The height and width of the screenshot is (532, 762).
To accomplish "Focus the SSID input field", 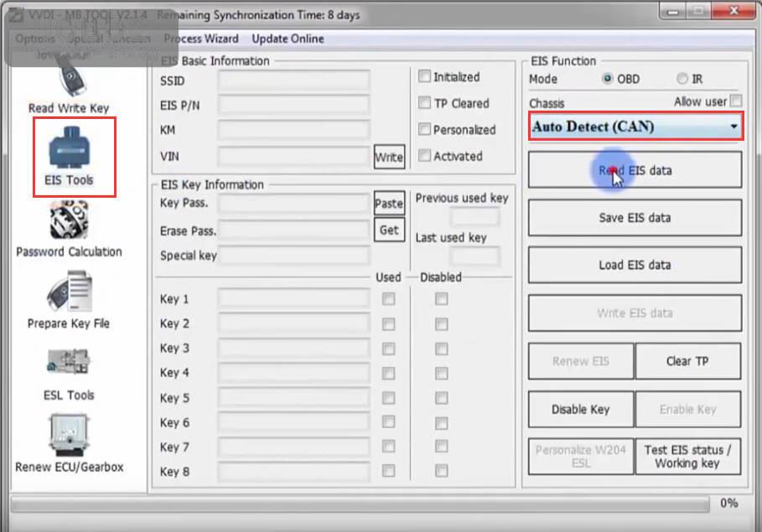I will (x=293, y=80).
